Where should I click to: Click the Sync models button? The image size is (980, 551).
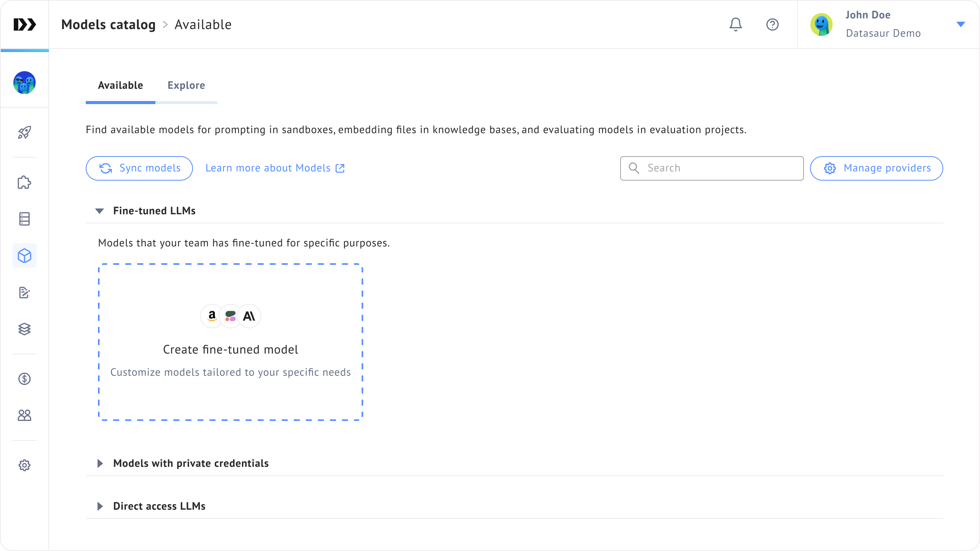click(x=139, y=168)
